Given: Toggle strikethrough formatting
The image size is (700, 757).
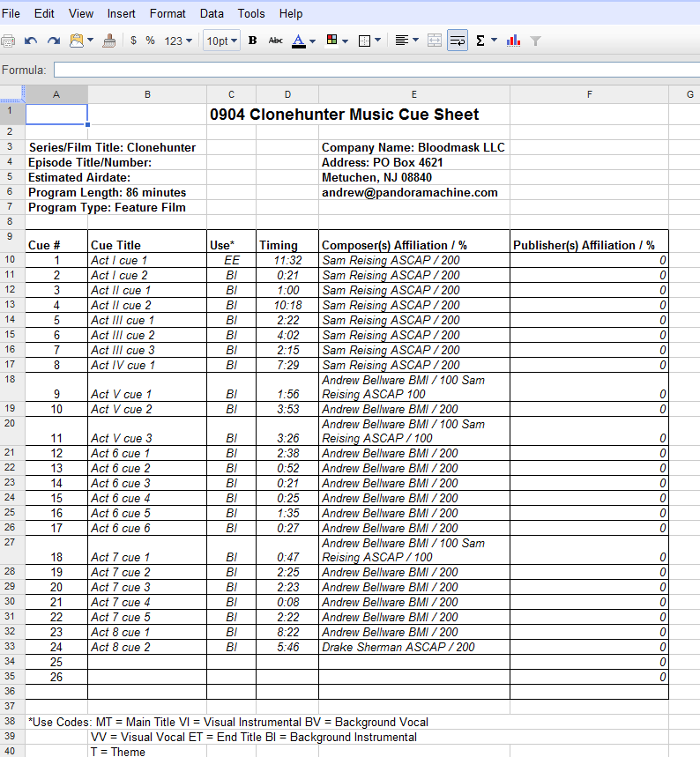Looking at the screenshot, I should click(x=275, y=41).
